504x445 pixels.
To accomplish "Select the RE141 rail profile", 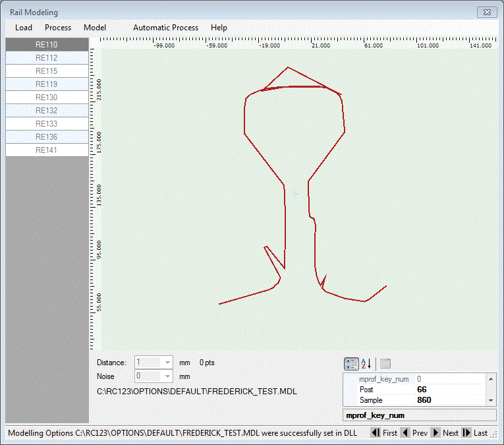I will click(47, 150).
